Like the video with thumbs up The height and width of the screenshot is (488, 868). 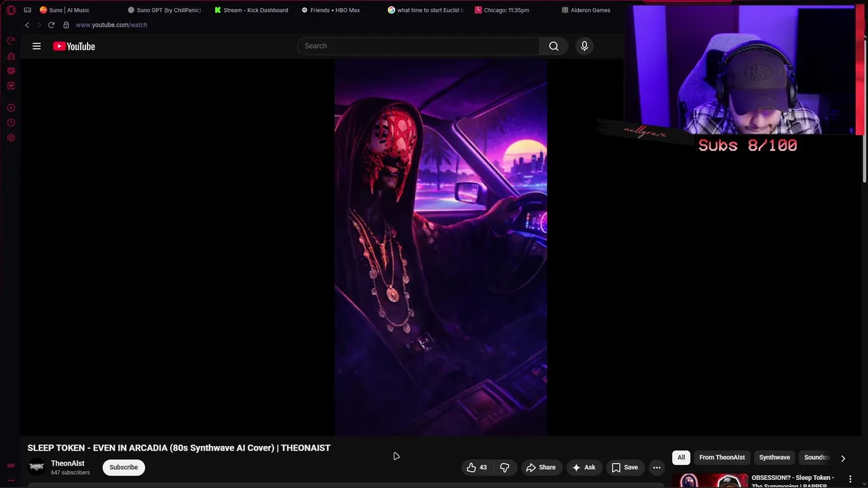click(477, 467)
